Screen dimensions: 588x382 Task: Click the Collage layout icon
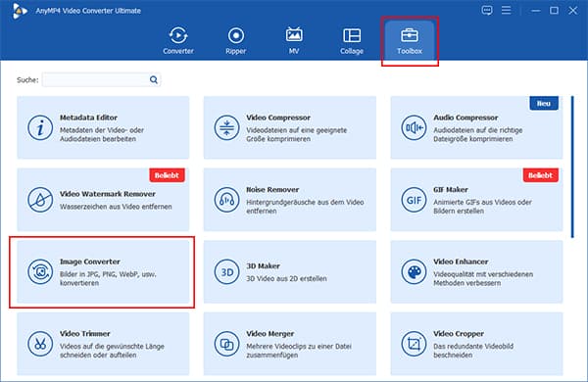point(352,35)
